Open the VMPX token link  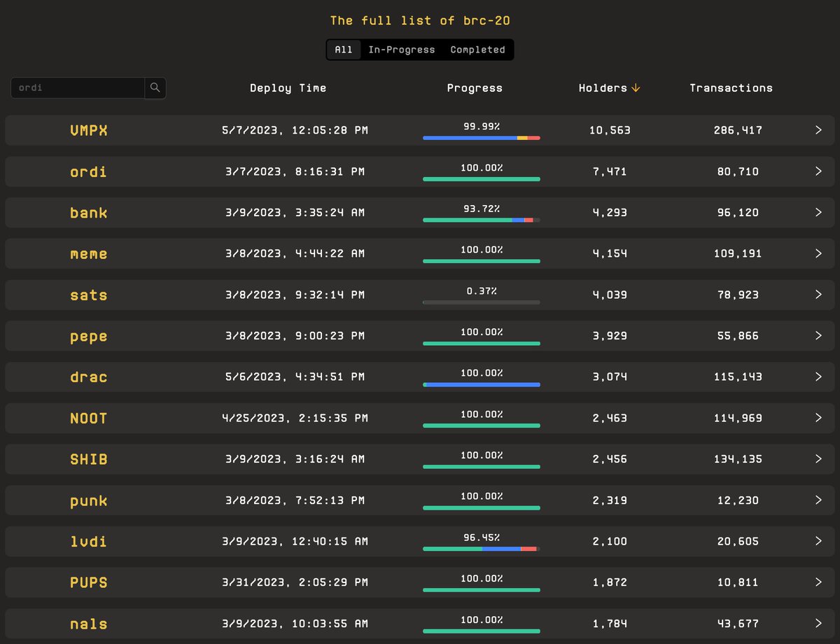tap(89, 130)
